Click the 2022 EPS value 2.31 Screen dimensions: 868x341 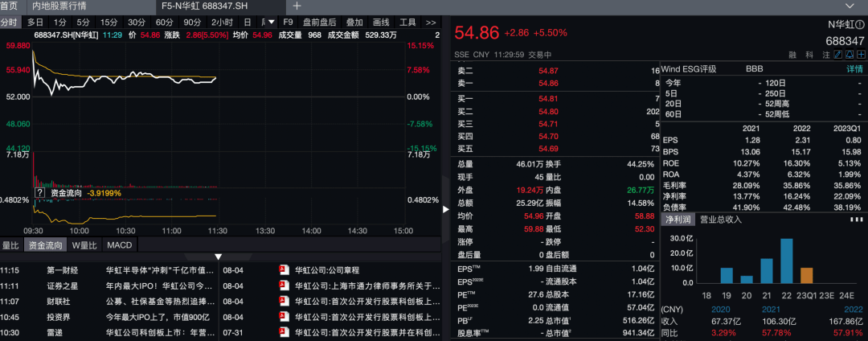pos(803,141)
